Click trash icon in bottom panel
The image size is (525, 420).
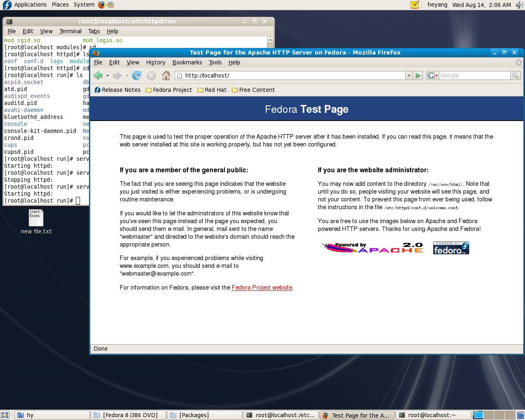[520, 415]
